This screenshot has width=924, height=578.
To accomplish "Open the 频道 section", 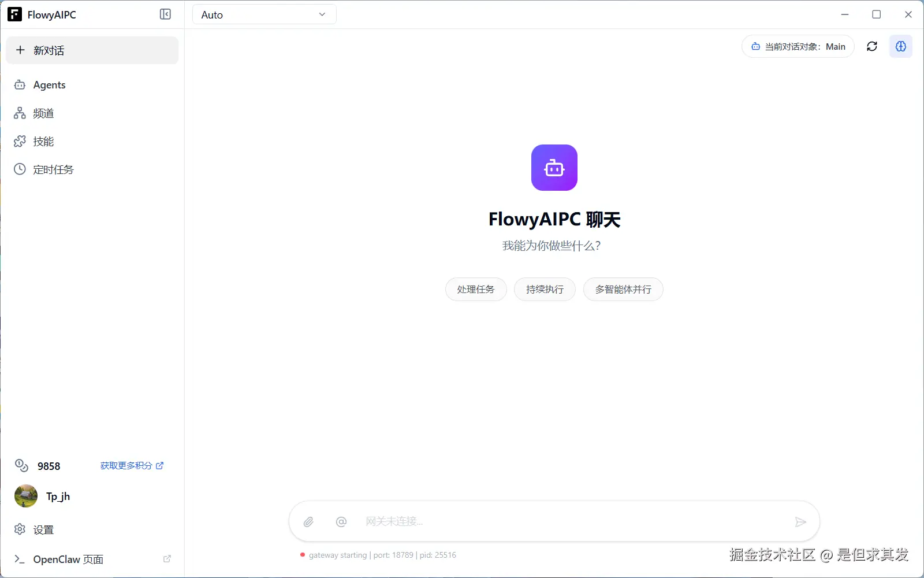I will tap(44, 113).
